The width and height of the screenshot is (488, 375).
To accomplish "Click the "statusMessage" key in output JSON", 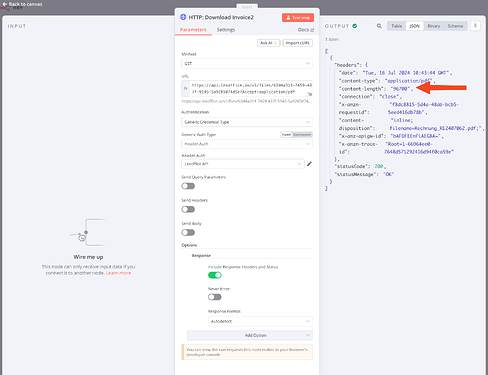I will pyautogui.click(x=355, y=174).
